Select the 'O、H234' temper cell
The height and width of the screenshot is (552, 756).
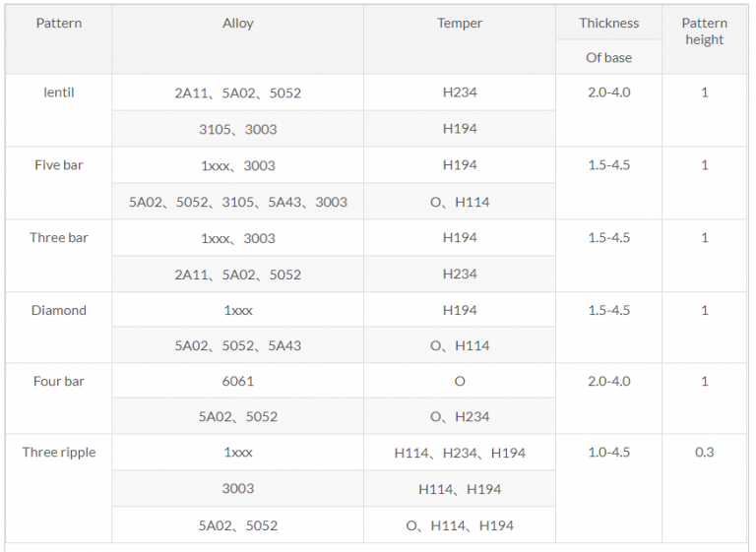point(460,416)
